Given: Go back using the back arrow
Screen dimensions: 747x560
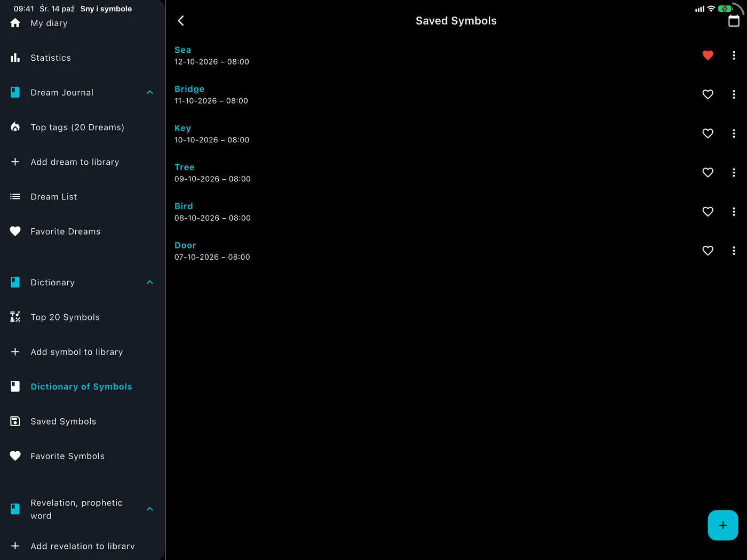Looking at the screenshot, I should [181, 21].
